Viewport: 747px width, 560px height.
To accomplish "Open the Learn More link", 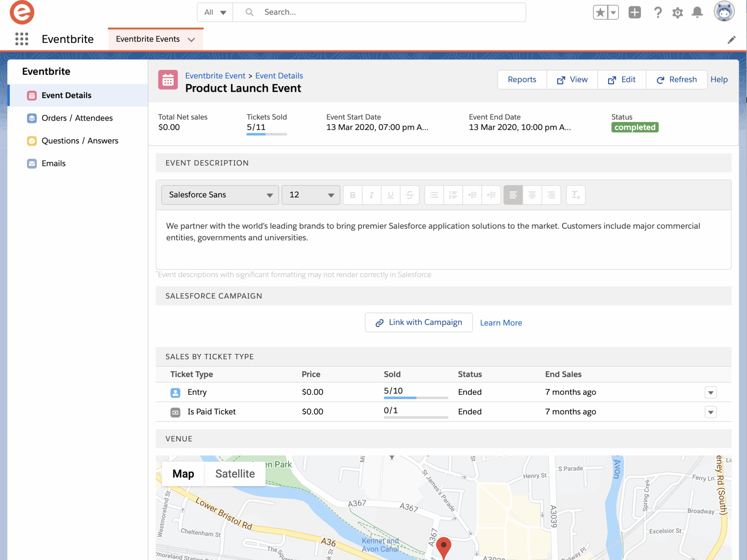I will (501, 323).
